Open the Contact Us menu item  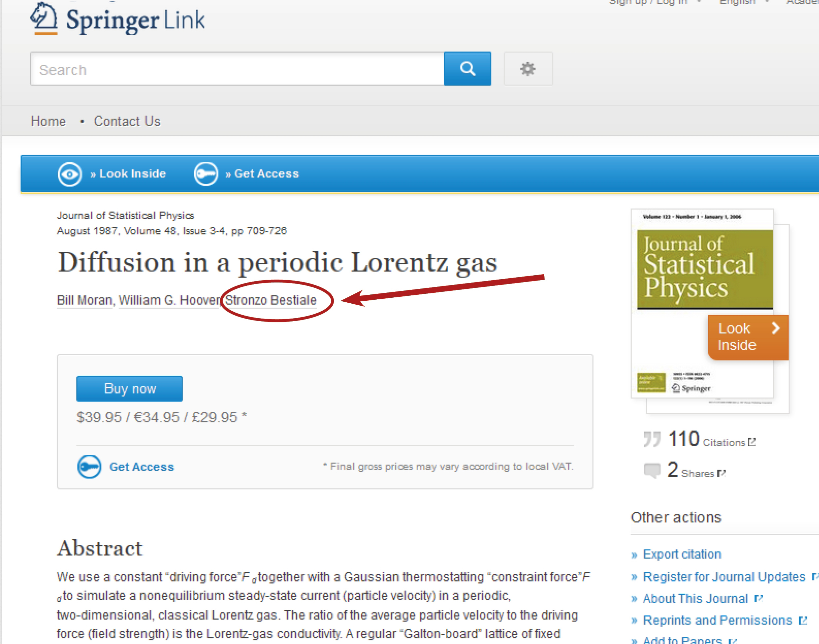click(127, 121)
